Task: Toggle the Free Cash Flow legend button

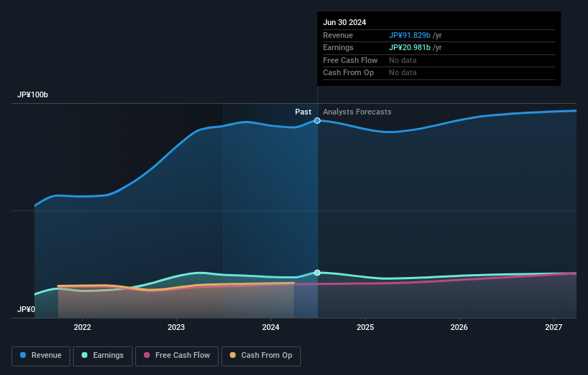Action: (177, 356)
